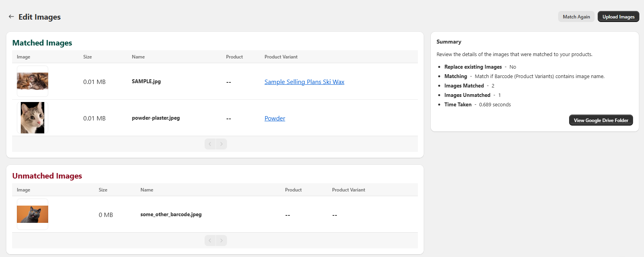The image size is (644, 257).
Task: Click the some_other_barcode.jpeg gray cat thumbnail
Action: [x=33, y=214]
